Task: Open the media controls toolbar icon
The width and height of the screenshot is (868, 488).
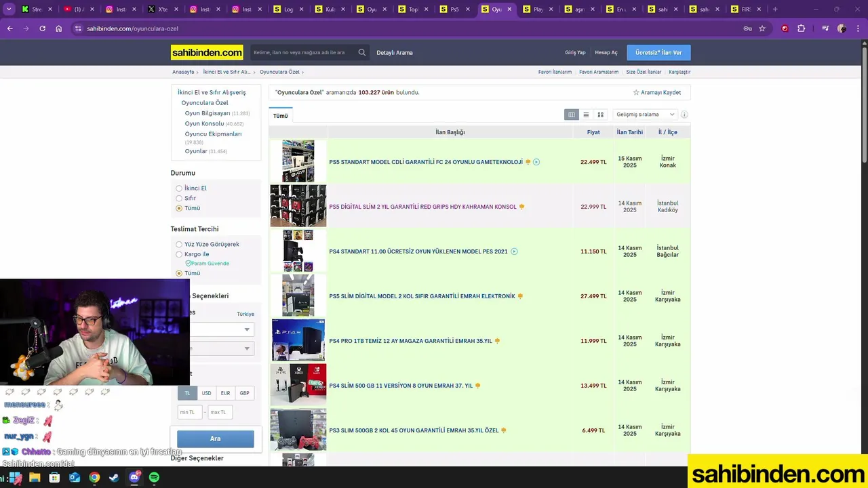Action: pos(825,28)
